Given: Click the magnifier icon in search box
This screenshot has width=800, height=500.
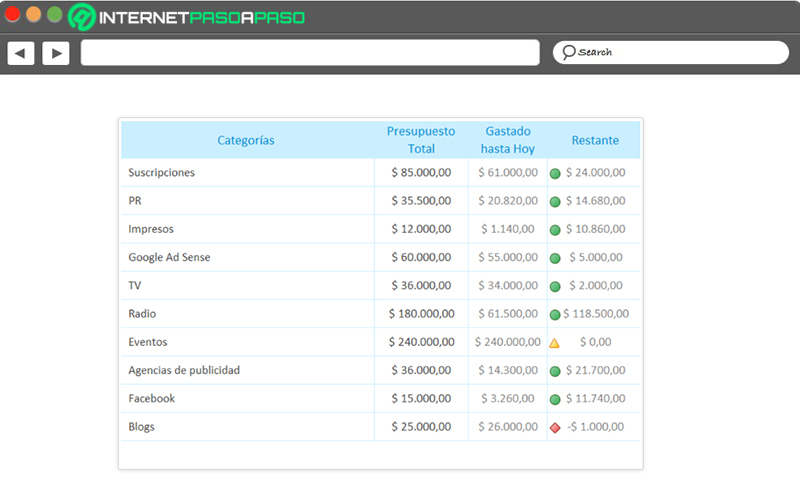Looking at the screenshot, I should [568, 52].
